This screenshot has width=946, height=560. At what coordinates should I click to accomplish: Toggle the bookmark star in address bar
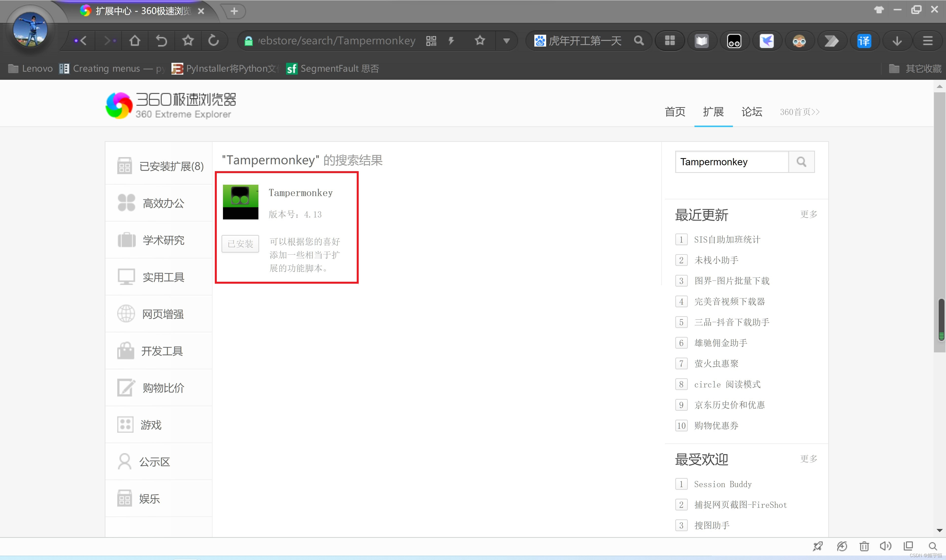[x=480, y=40]
